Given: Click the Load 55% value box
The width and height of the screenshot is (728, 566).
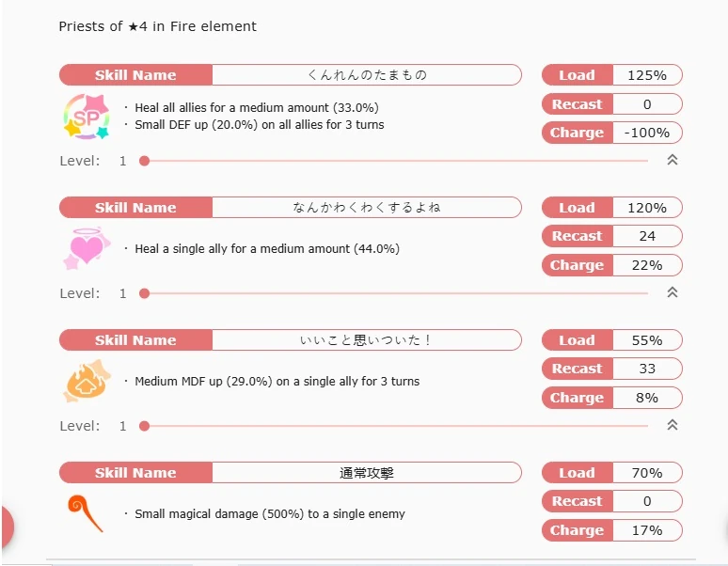Looking at the screenshot, I should (647, 340).
